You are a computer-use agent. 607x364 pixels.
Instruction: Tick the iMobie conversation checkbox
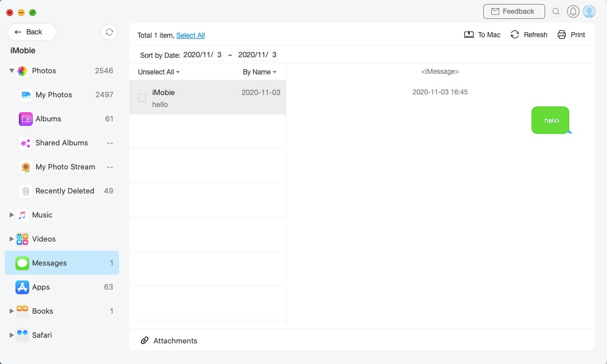pyautogui.click(x=142, y=98)
